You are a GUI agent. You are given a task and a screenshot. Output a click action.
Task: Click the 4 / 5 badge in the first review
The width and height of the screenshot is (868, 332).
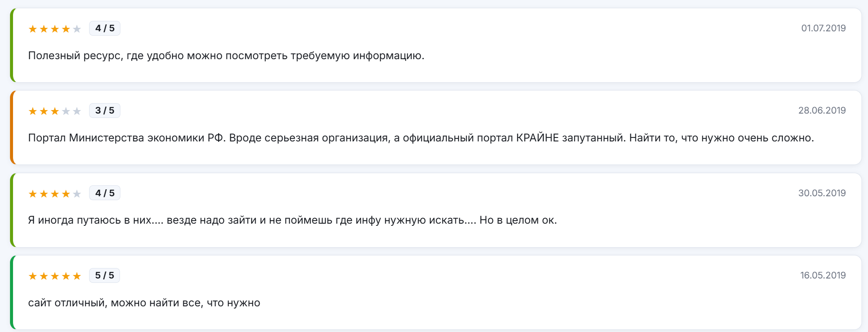[x=105, y=28]
